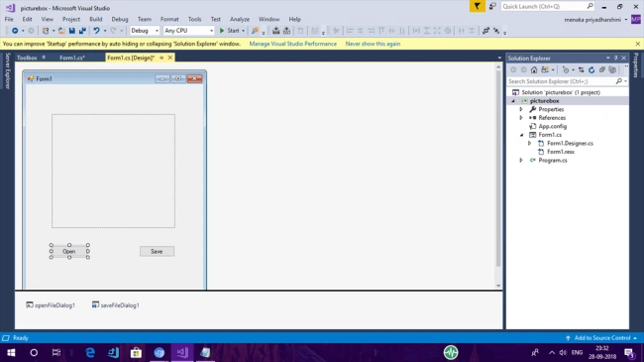This screenshot has height=362, width=644.
Task: Open Task View on the taskbar
Action: tap(56, 352)
